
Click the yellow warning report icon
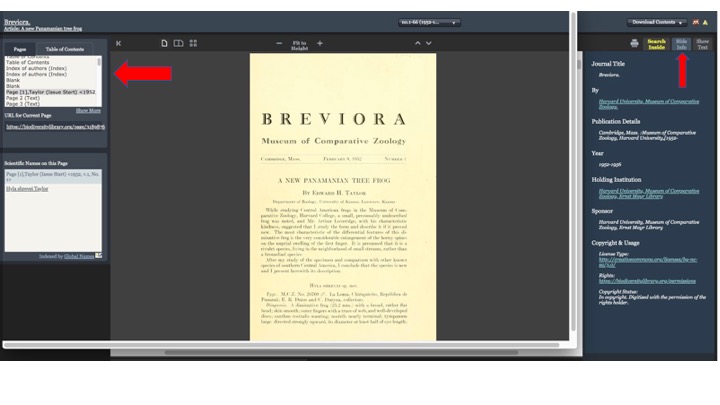(705, 22)
